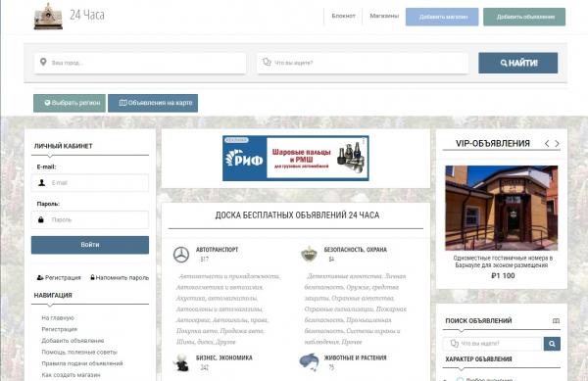Click the figure icon for Бизнес, экономика
This screenshot has width=588, height=381.
[x=182, y=362]
